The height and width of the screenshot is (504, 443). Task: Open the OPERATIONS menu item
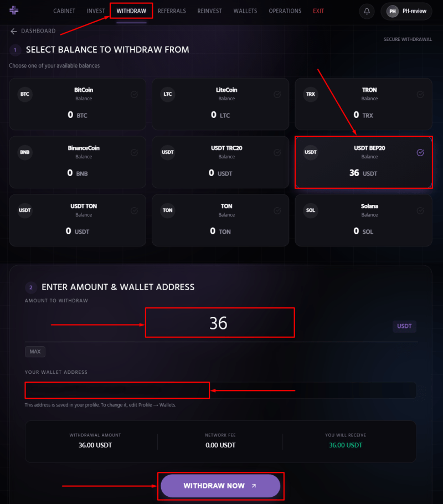coord(285,11)
